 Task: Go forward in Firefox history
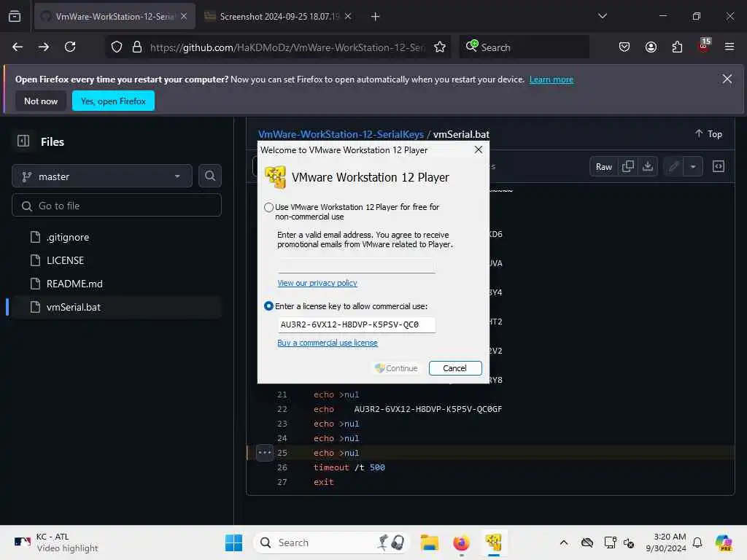click(44, 47)
